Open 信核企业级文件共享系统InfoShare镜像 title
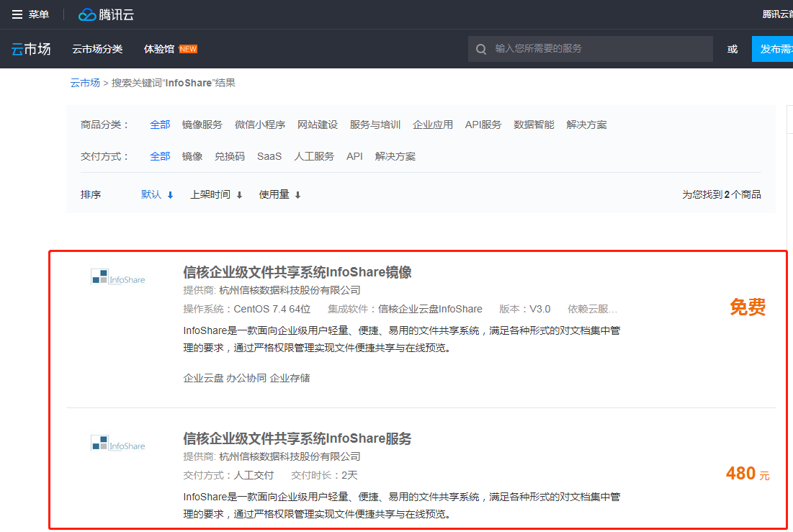This screenshot has width=793, height=532. click(297, 272)
